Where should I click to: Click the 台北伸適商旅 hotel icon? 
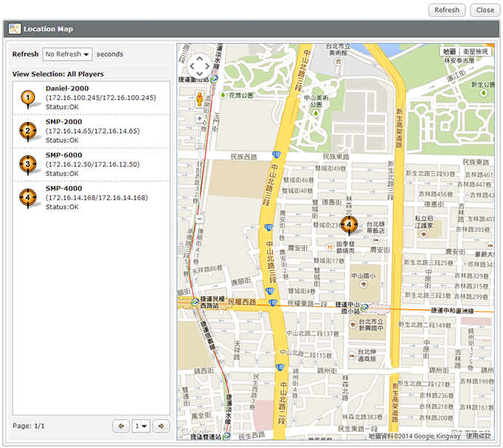352,356
